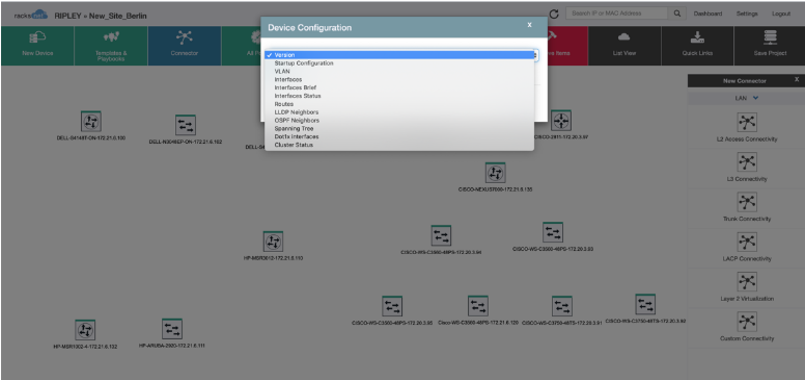
Task: Select DELL-N3048EP-ON 172.21.6.102 switch
Action: (x=185, y=125)
